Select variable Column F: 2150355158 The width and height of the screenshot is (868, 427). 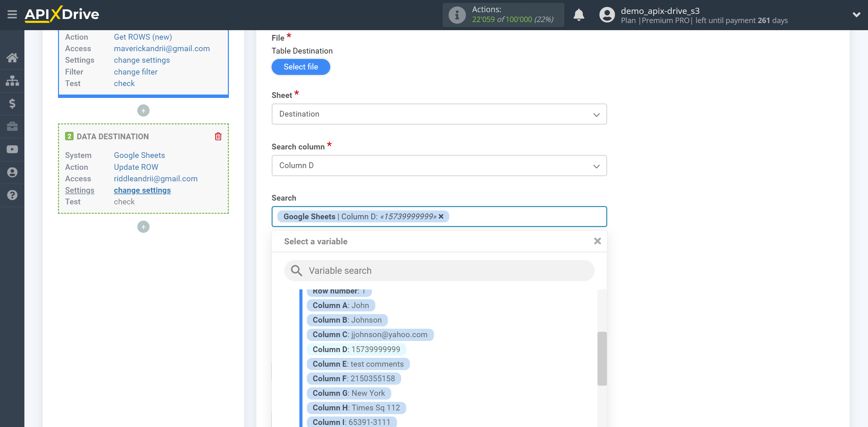pos(354,379)
